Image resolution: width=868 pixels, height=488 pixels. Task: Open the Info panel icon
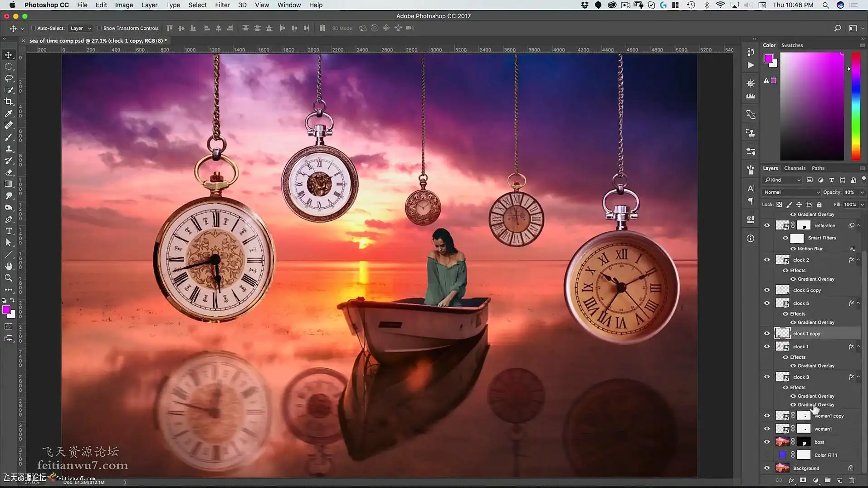(751, 239)
